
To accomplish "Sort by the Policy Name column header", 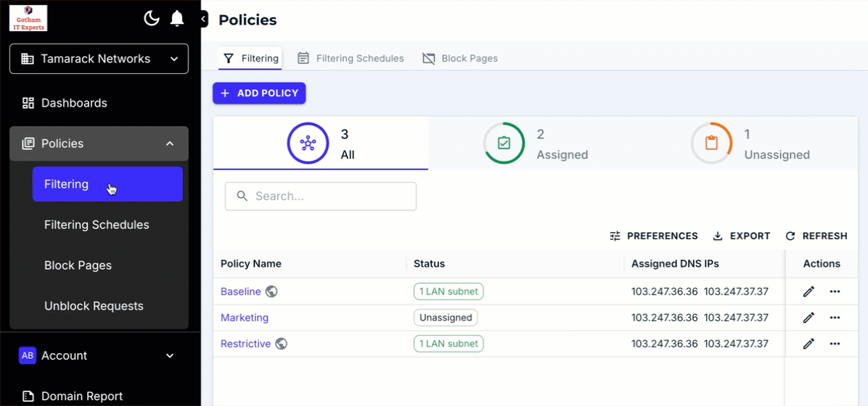I will point(251,264).
